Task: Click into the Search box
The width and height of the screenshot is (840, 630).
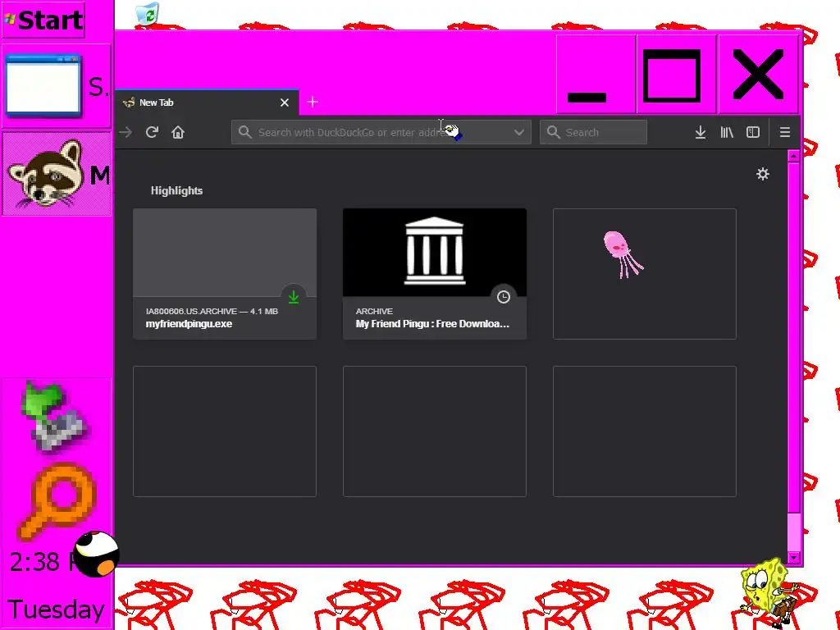Action: point(593,132)
